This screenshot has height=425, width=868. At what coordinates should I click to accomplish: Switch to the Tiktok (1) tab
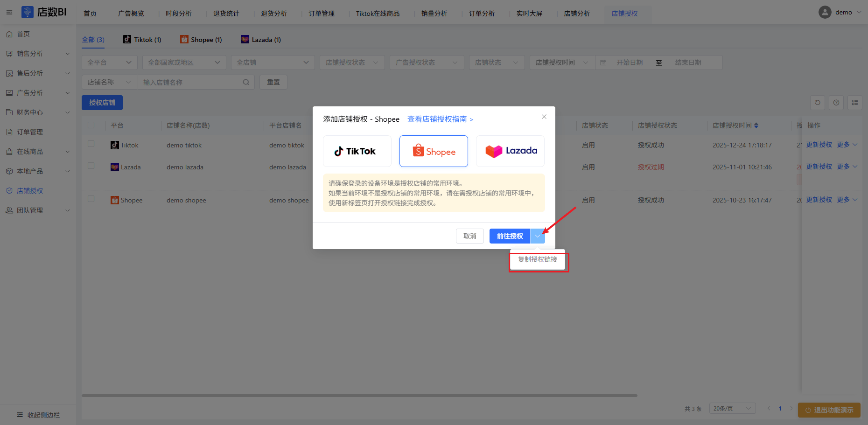coord(142,40)
